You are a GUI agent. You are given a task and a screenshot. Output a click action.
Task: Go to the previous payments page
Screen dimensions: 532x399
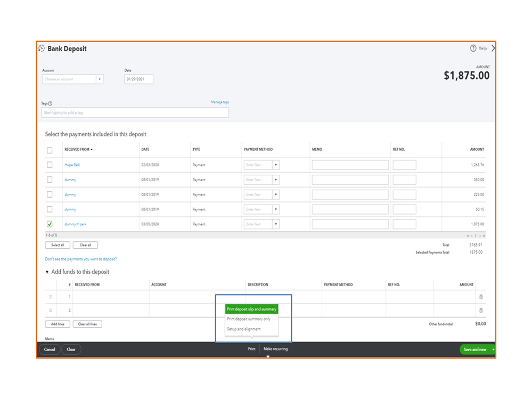(472, 236)
